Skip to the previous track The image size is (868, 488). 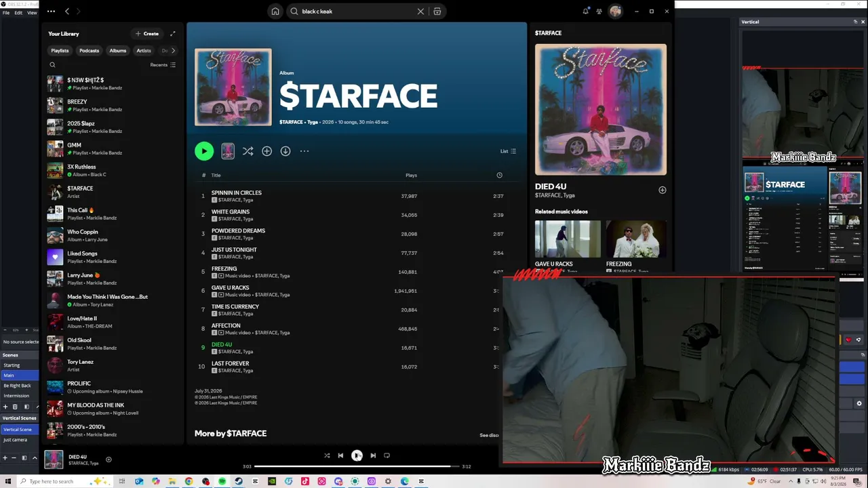pyautogui.click(x=340, y=455)
